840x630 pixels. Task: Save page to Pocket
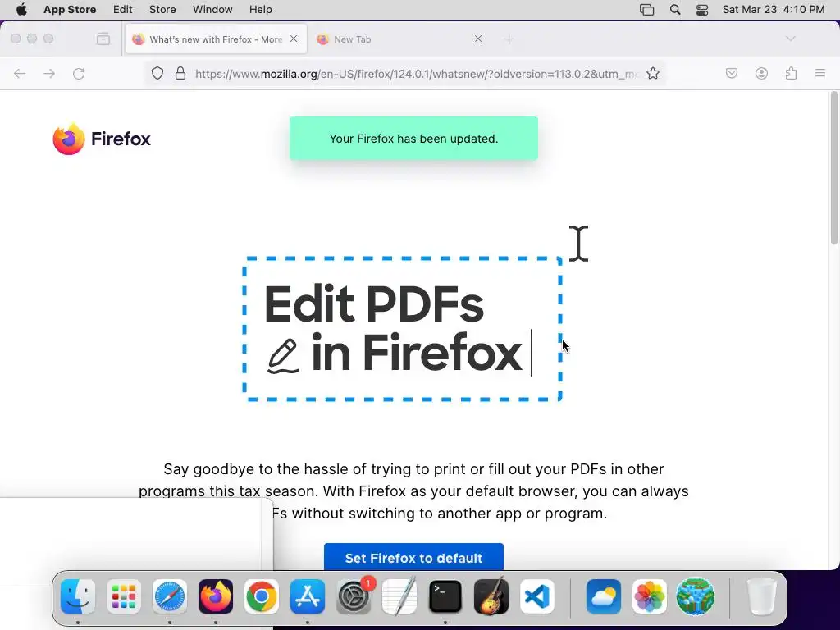pyautogui.click(x=731, y=73)
